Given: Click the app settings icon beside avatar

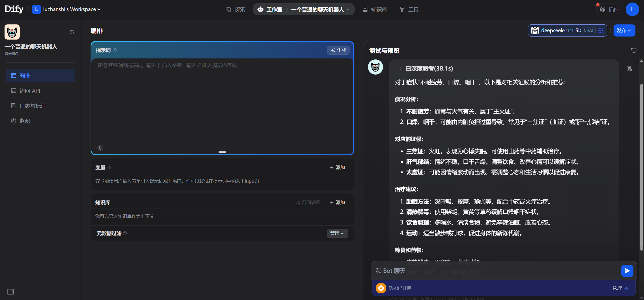Looking at the screenshot, I should point(72,32).
